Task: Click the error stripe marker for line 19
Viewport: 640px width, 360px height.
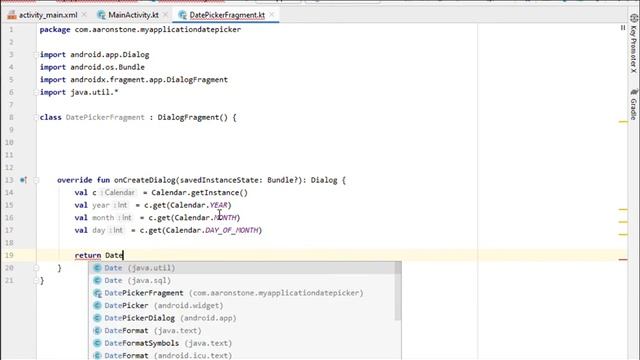Action: (x=623, y=259)
